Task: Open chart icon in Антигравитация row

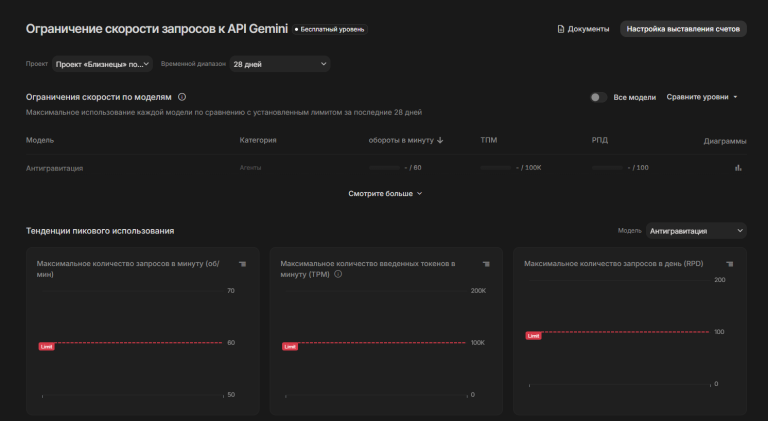Action: [738, 168]
